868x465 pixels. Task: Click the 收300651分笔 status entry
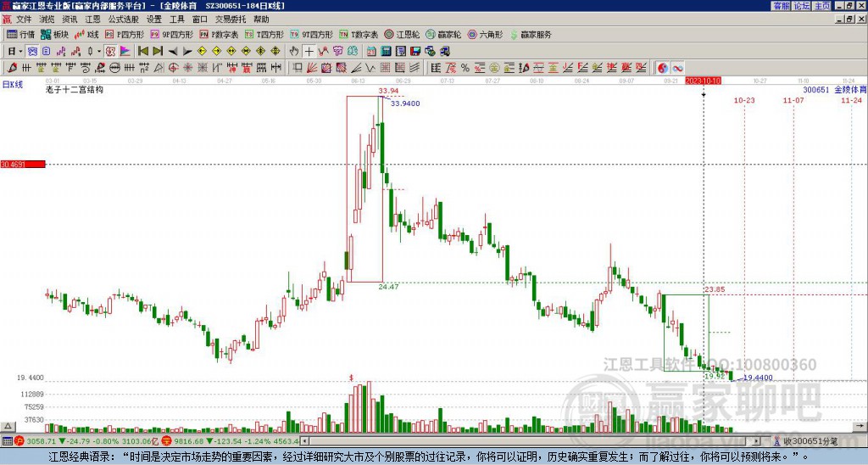click(x=805, y=442)
